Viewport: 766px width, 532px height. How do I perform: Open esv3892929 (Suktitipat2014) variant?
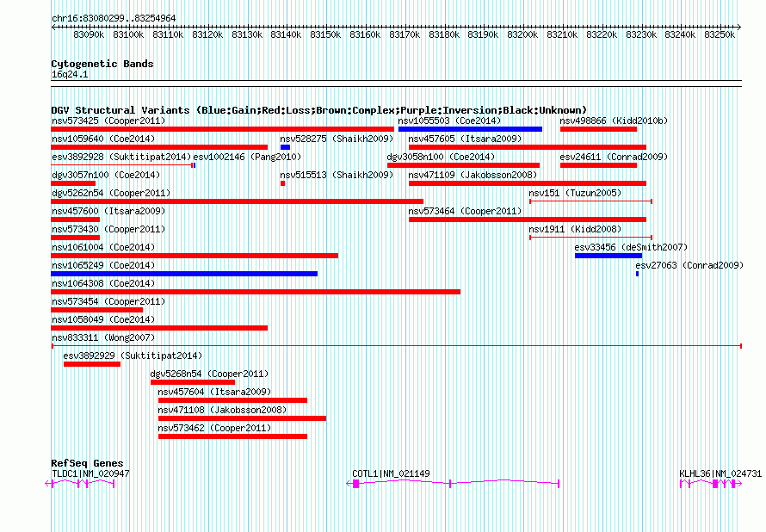133,356
